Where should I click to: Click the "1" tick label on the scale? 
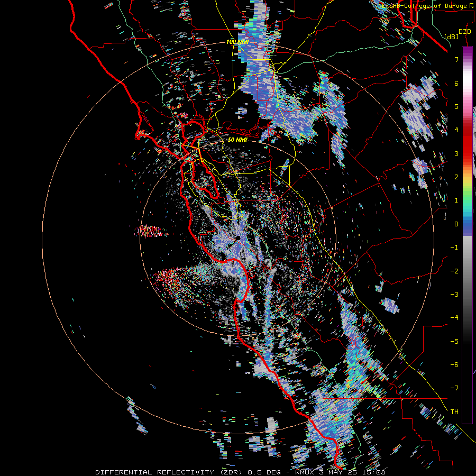pyautogui.click(x=456, y=200)
